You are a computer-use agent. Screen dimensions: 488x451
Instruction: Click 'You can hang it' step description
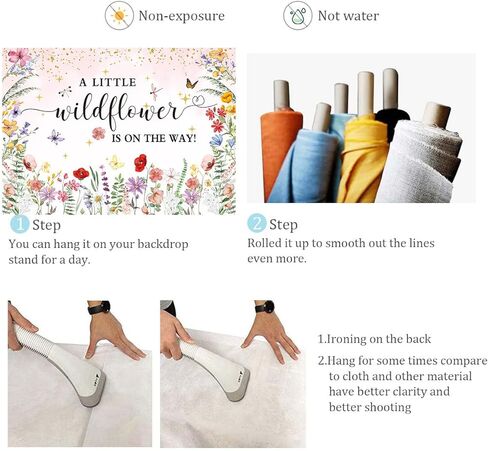click(98, 252)
